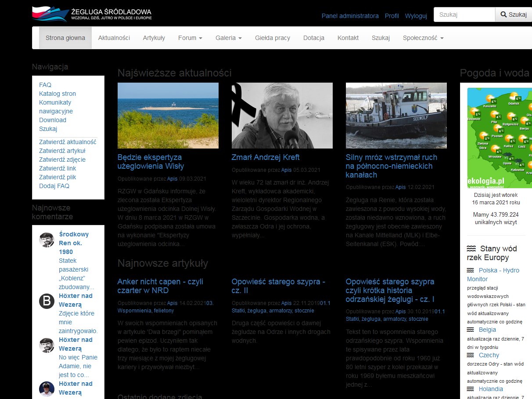Click Zatwierdź aktualność link

68,142
